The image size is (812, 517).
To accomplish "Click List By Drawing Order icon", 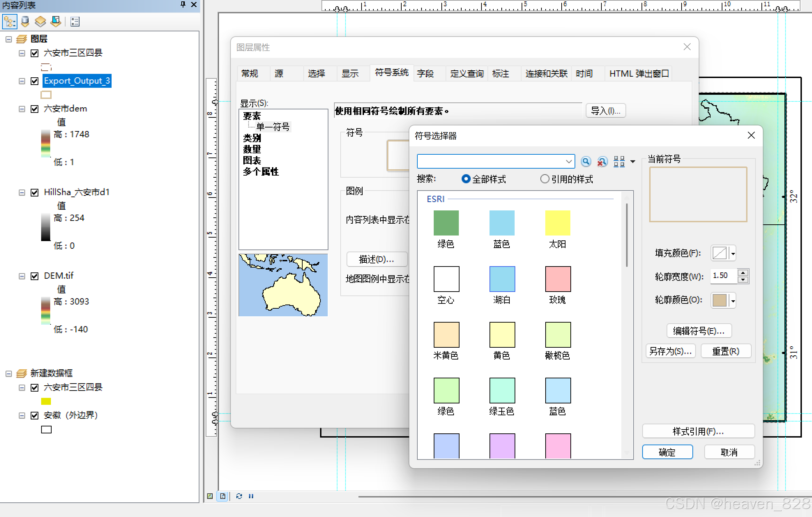I will point(9,22).
